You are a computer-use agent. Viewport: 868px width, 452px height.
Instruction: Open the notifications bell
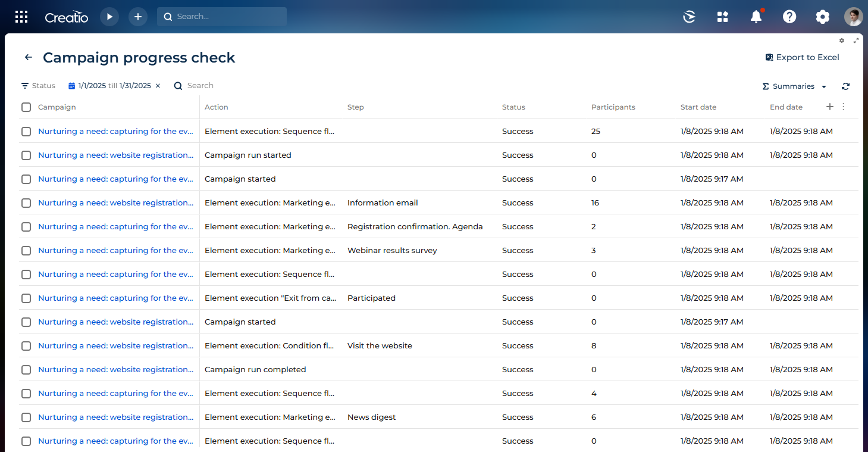tap(756, 17)
